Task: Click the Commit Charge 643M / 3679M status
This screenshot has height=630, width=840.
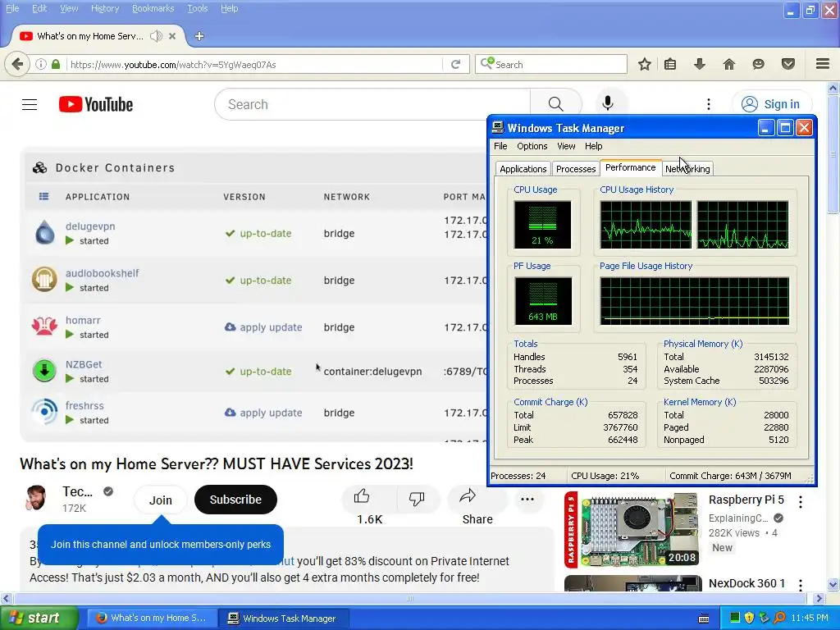Action: tap(730, 476)
